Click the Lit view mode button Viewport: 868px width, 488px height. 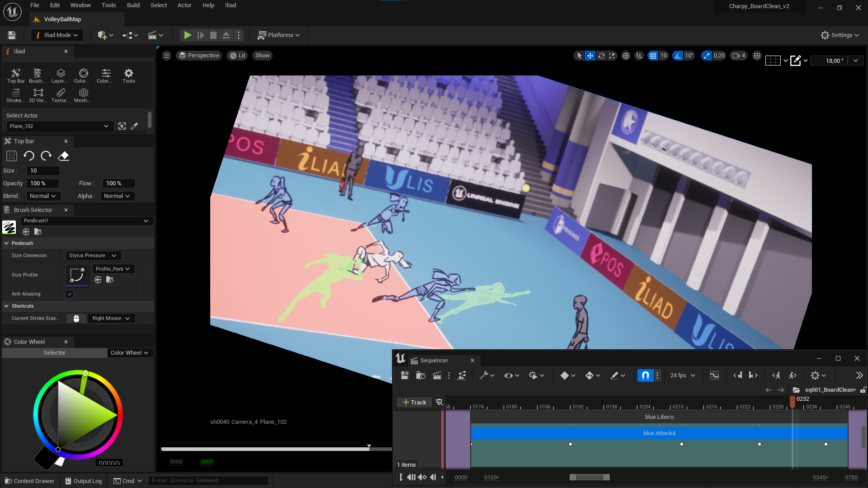click(x=237, y=56)
